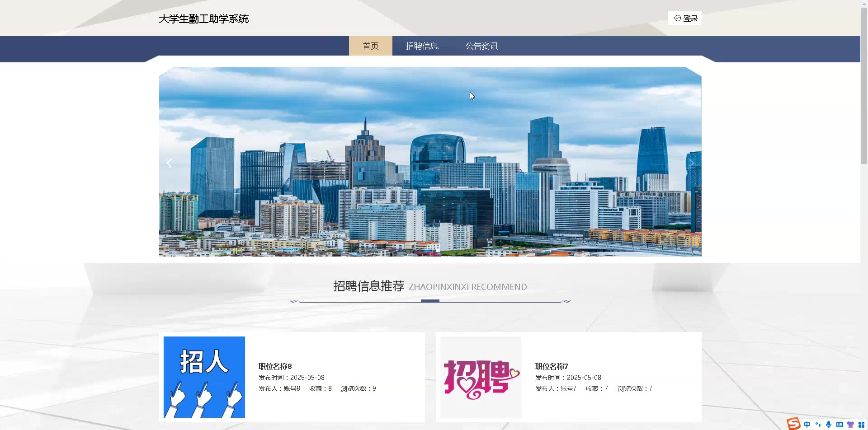Open the blue 招人 job thumbnail
This screenshot has height=430, width=868.
pos(204,377)
